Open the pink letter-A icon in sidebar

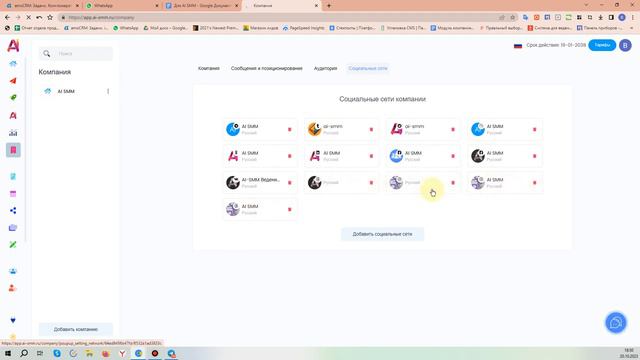(13, 116)
